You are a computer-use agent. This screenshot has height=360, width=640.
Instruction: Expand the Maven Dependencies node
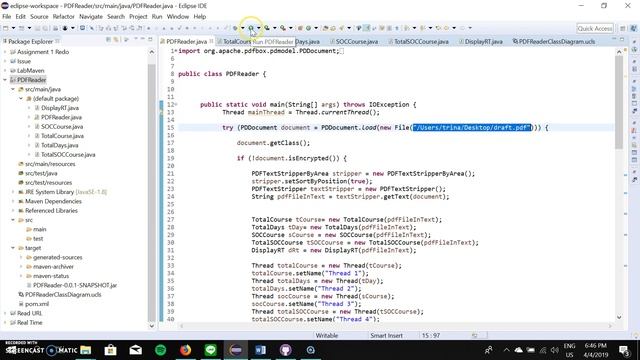pyautogui.click(x=13, y=201)
